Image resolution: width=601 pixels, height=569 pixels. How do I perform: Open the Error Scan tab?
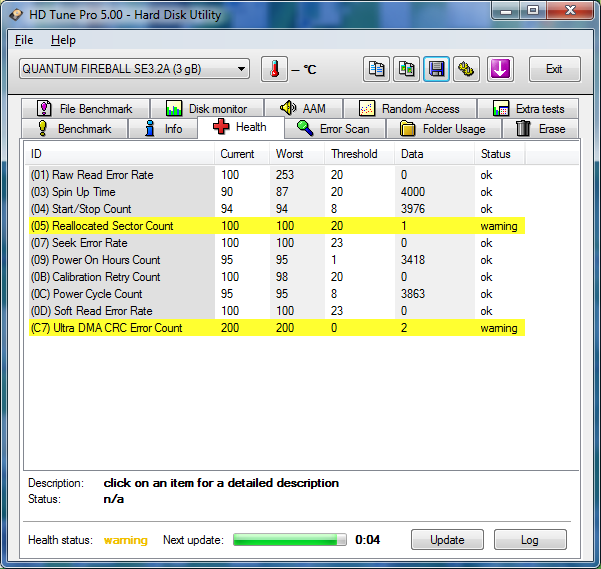[x=334, y=129]
